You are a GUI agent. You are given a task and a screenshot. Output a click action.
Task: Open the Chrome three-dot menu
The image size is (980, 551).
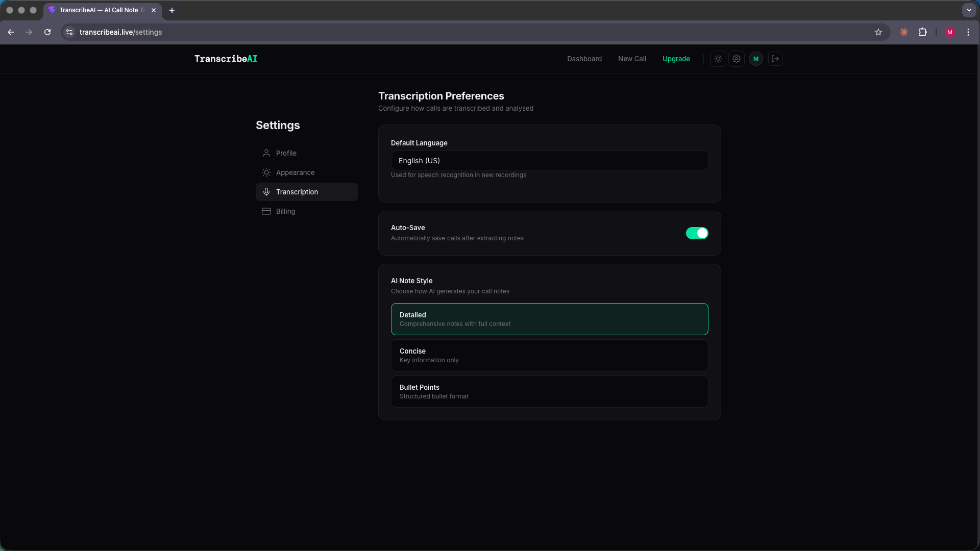968,32
